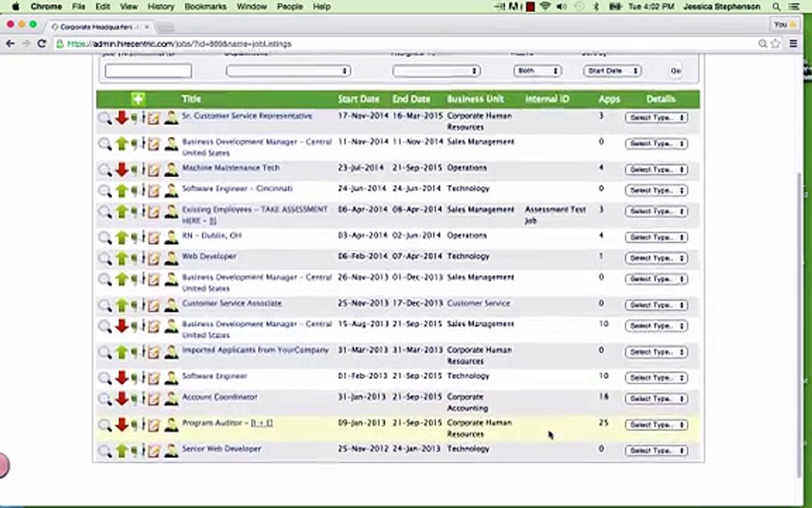812x508 pixels.
Task: Open person icon for Account Coordinator
Action: (171, 399)
